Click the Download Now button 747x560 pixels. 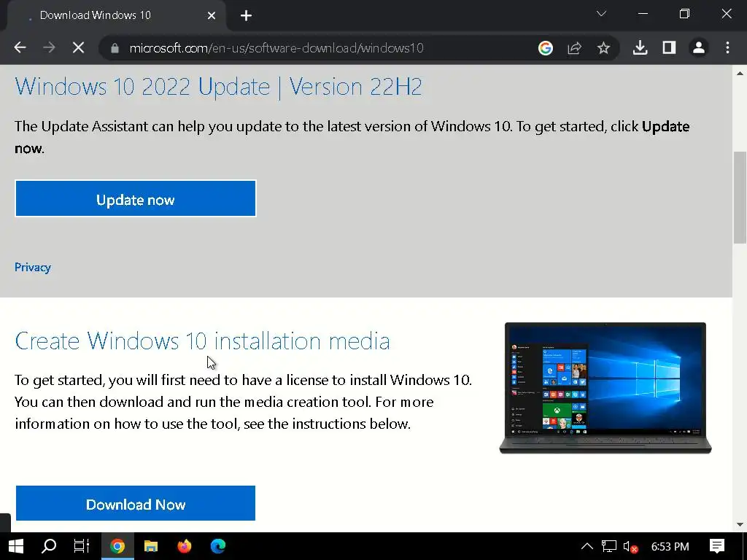[136, 503]
